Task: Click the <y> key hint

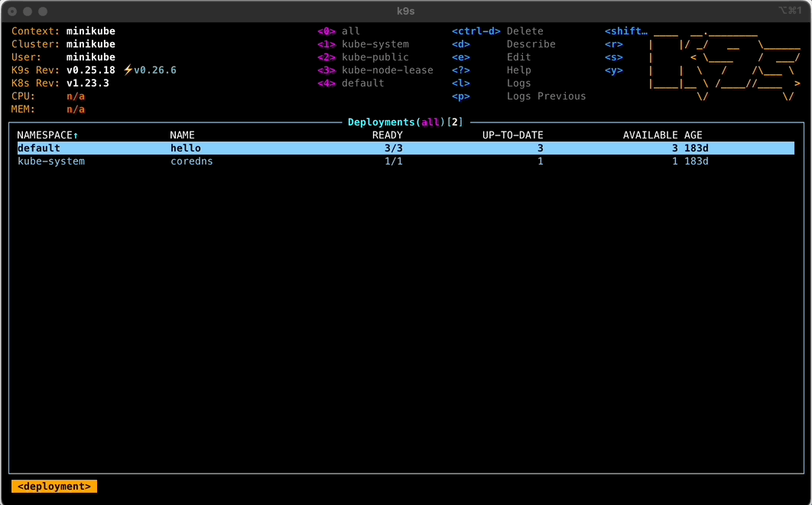Action: (x=614, y=70)
